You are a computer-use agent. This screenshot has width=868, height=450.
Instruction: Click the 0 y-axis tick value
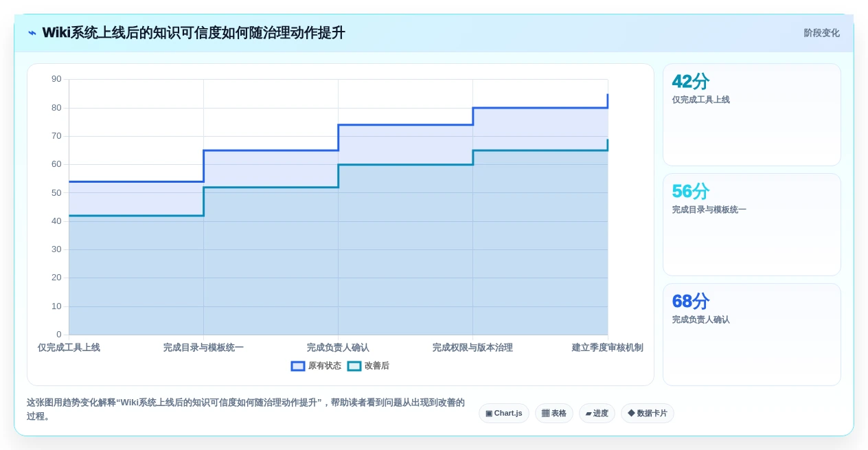[x=59, y=335]
